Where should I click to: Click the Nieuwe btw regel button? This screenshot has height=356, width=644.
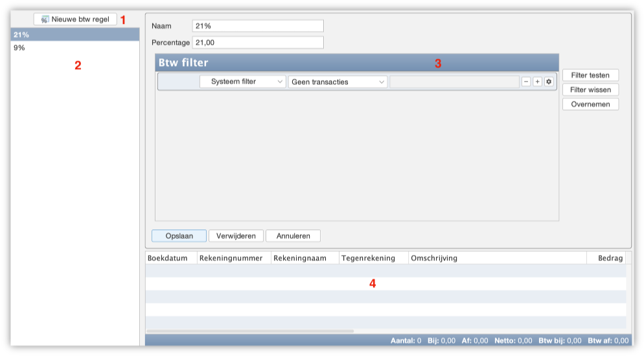(75, 19)
